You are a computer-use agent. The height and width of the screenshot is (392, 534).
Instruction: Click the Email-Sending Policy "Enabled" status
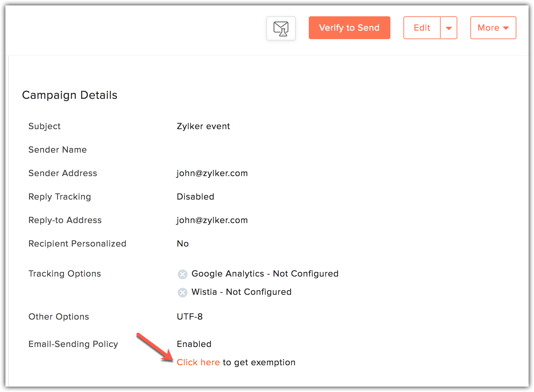pos(194,344)
